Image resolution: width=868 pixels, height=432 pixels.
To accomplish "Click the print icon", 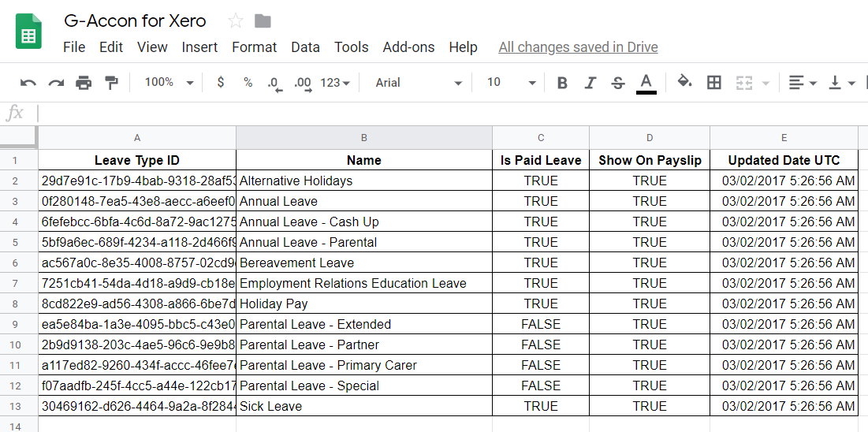I will click(x=84, y=83).
